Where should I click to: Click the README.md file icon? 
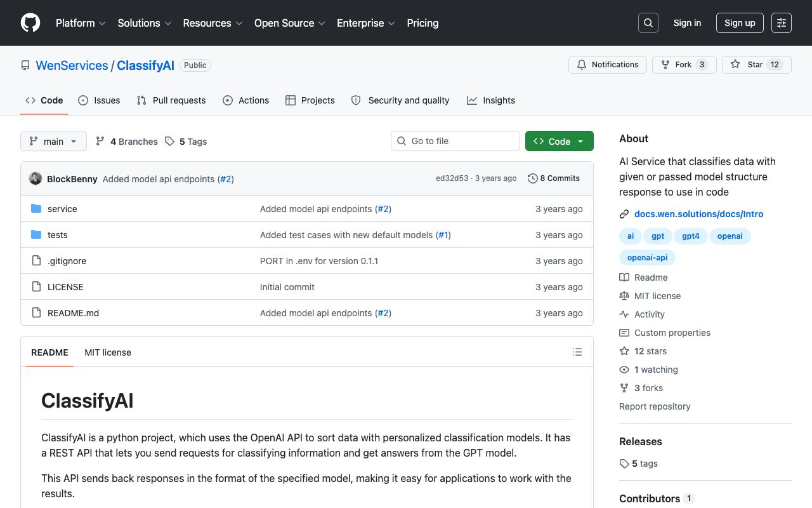click(36, 313)
